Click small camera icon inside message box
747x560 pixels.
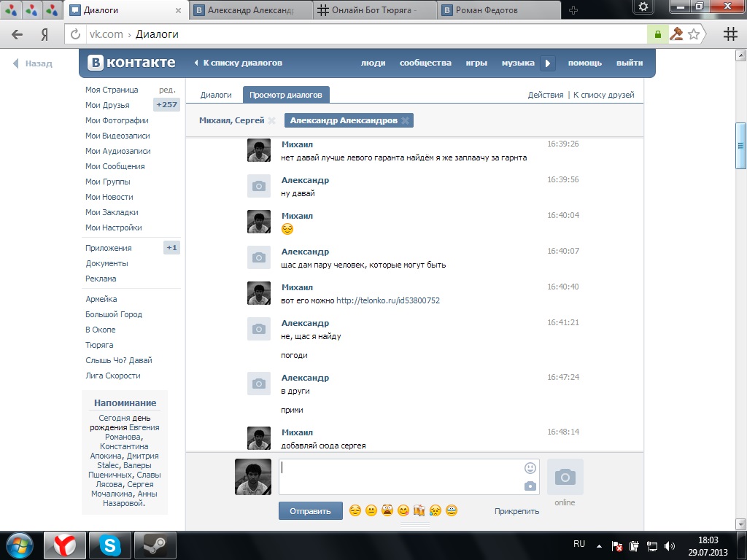pos(530,486)
